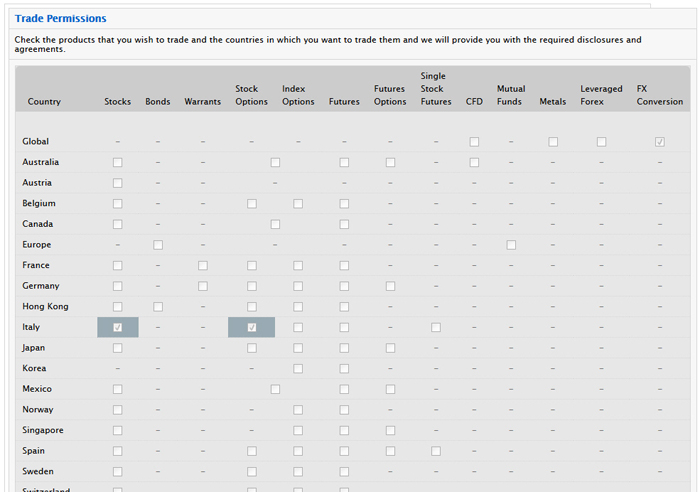Image resolution: width=700 pixels, height=492 pixels.
Task: Check Korea Index Options box
Action: [298, 368]
